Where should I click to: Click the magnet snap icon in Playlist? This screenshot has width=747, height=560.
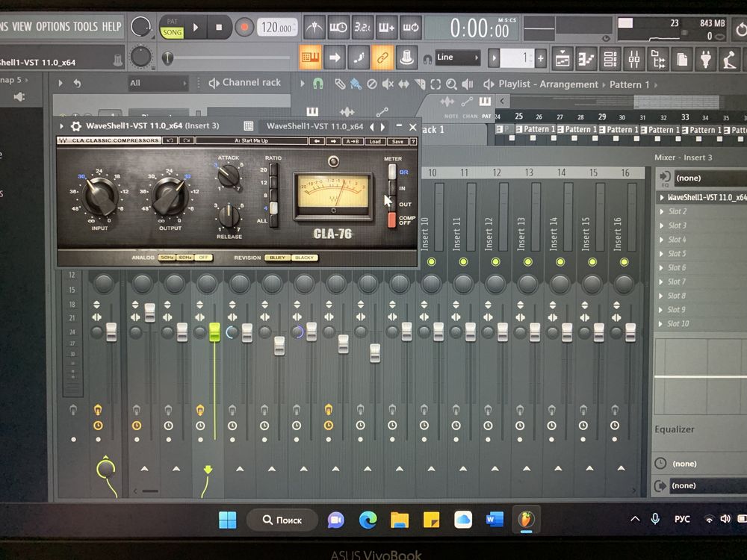pos(318,84)
